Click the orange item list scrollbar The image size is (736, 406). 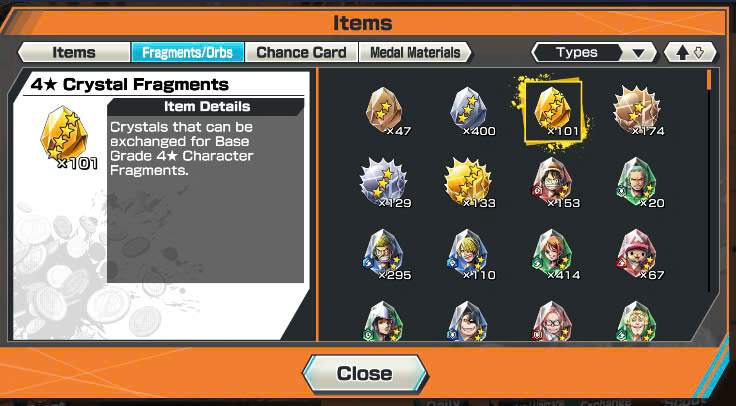pyautogui.click(x=709, y=80)
